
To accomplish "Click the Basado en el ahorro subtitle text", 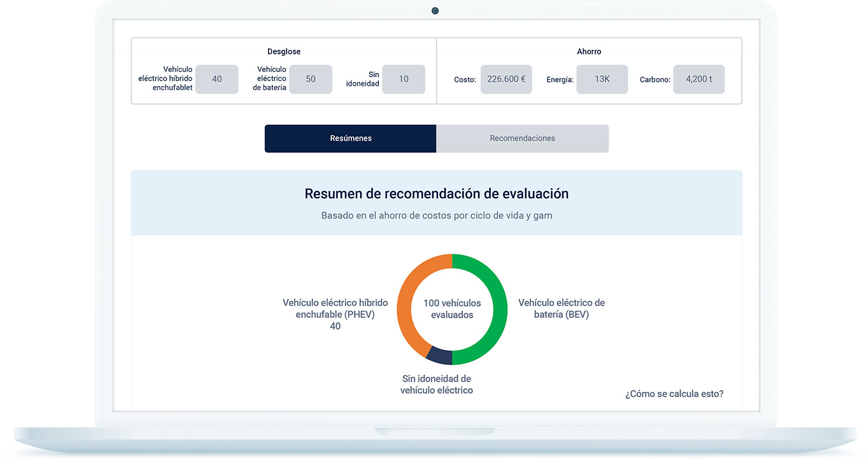I will click(x=436, y=215).
